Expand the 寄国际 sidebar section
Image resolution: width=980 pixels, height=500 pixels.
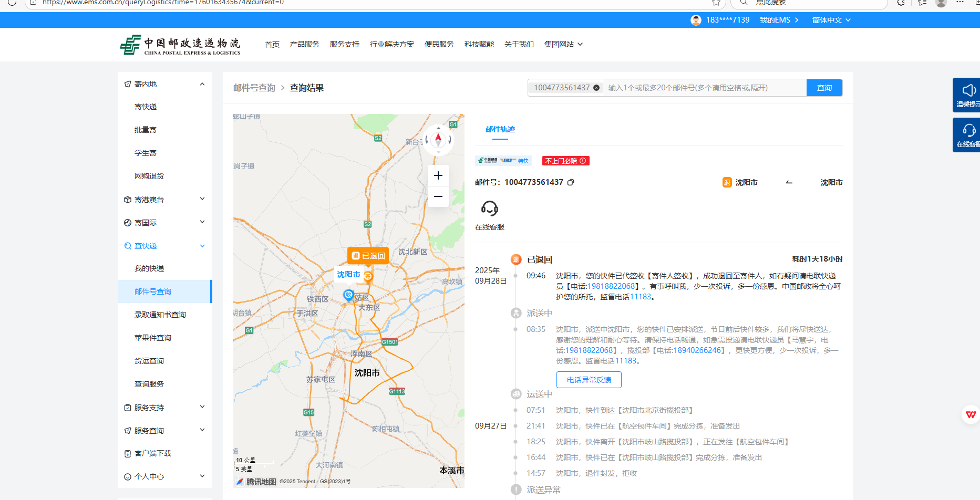pyautogui.click(x=202, y=222)
